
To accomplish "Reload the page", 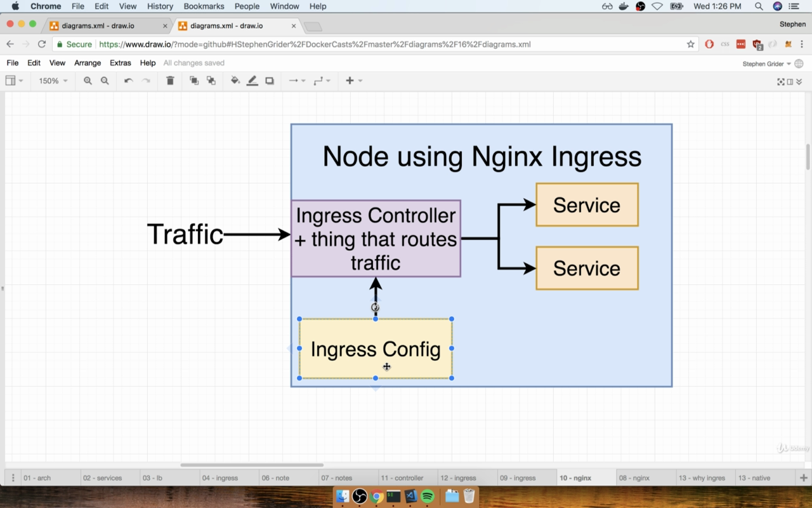I will point(42,44).
